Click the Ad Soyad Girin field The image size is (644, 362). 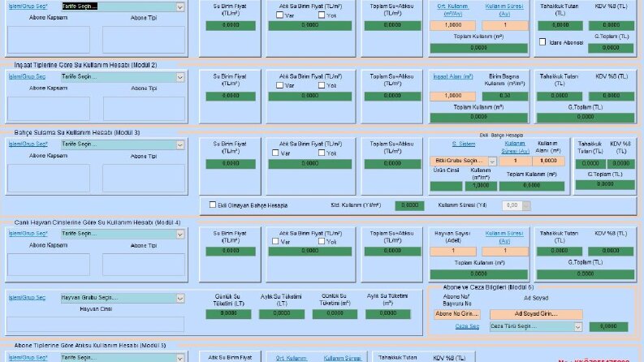(536, 314)
